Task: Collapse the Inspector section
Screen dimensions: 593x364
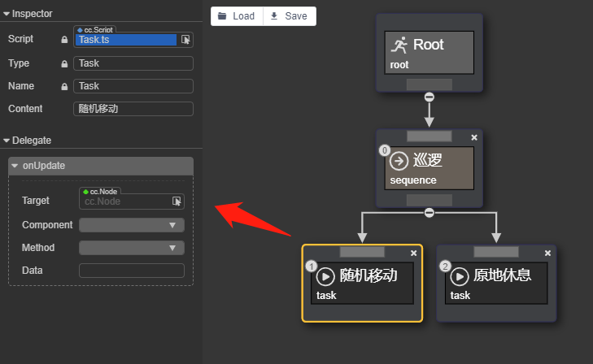Action: tap(7, 14)
